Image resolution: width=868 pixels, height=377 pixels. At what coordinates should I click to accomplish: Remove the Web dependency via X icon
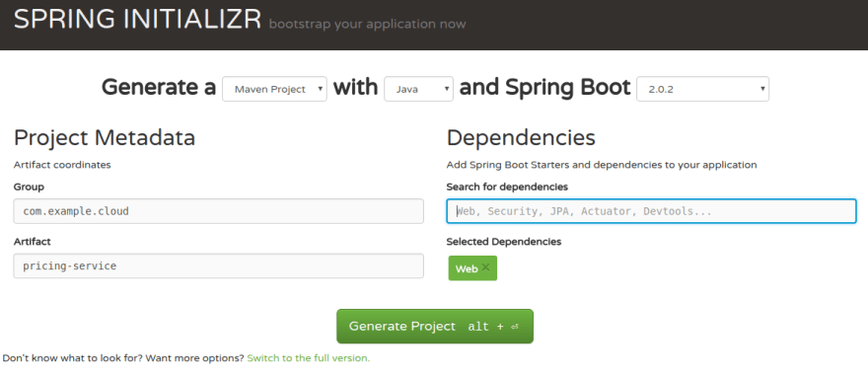485,267
